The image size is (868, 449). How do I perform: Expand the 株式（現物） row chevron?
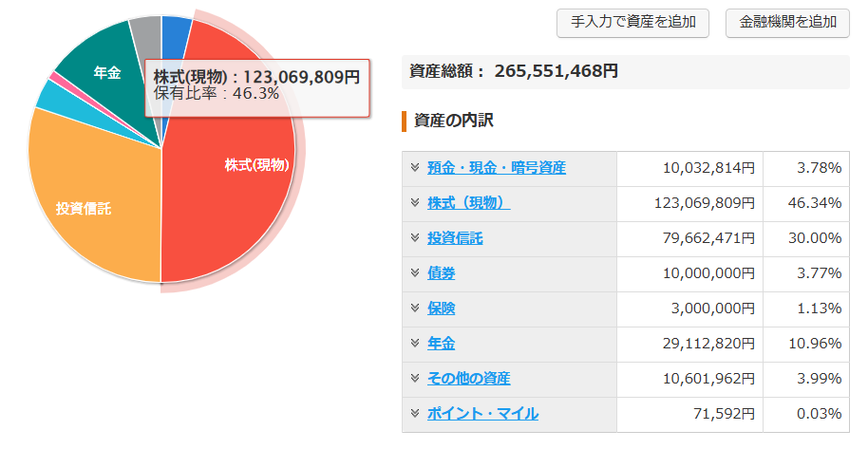pos(415,203)
